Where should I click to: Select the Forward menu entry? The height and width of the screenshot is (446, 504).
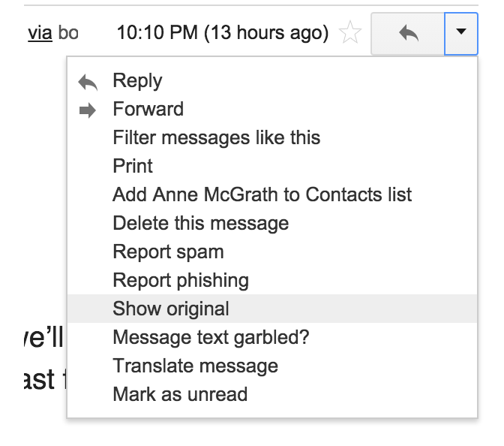[x=272, y=109]
